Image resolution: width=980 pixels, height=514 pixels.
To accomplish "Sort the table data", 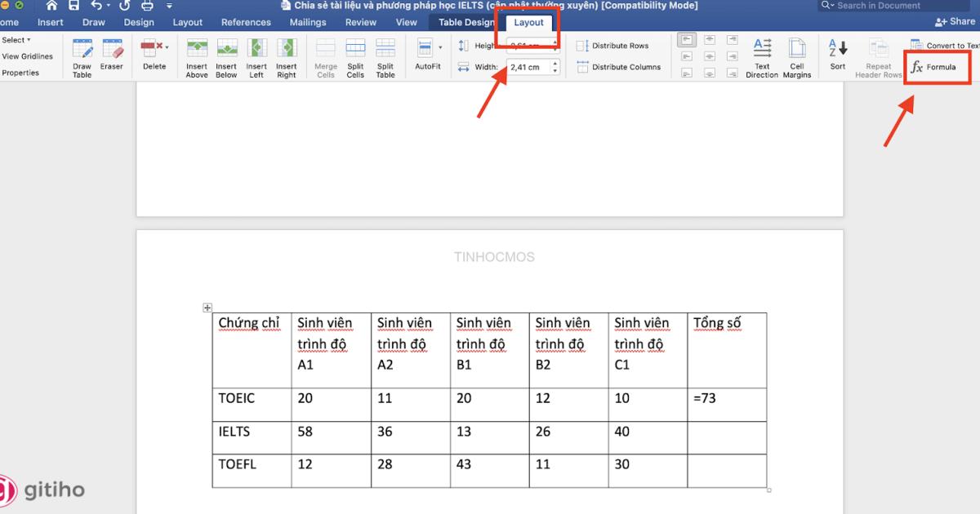I will pos(838,54).
